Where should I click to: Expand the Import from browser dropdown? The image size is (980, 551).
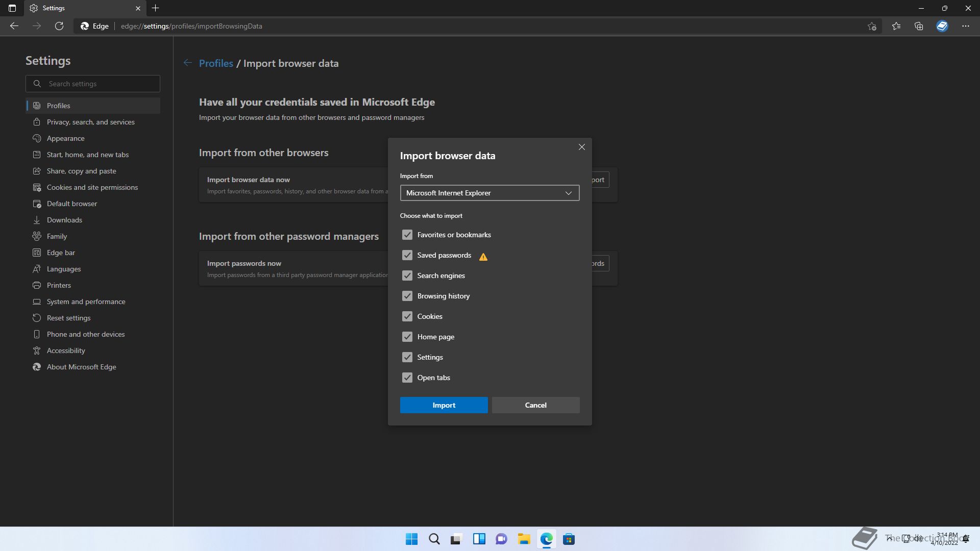point(489,193)
